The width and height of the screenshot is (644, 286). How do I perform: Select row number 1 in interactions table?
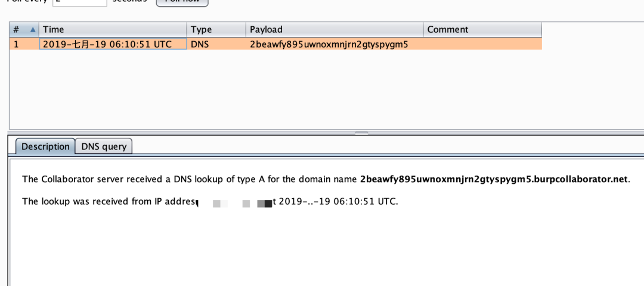click(17, 44)
